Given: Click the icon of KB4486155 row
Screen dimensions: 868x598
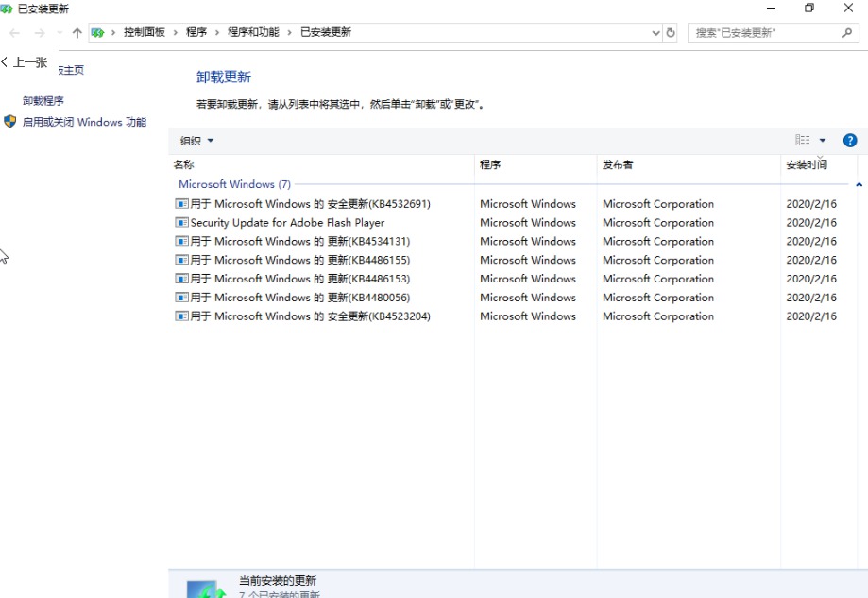Looking at the screenshot, I should coord(181,260).
